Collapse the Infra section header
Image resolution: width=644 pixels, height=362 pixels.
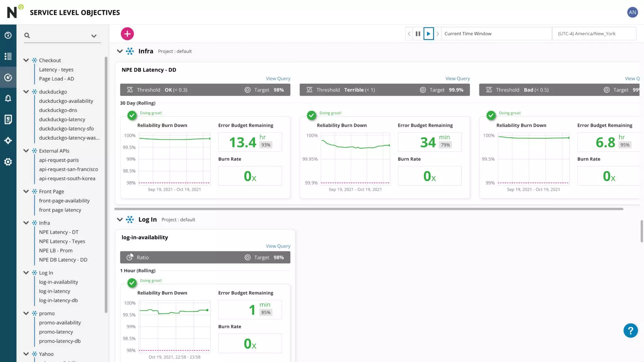click(x=120, y=51)
